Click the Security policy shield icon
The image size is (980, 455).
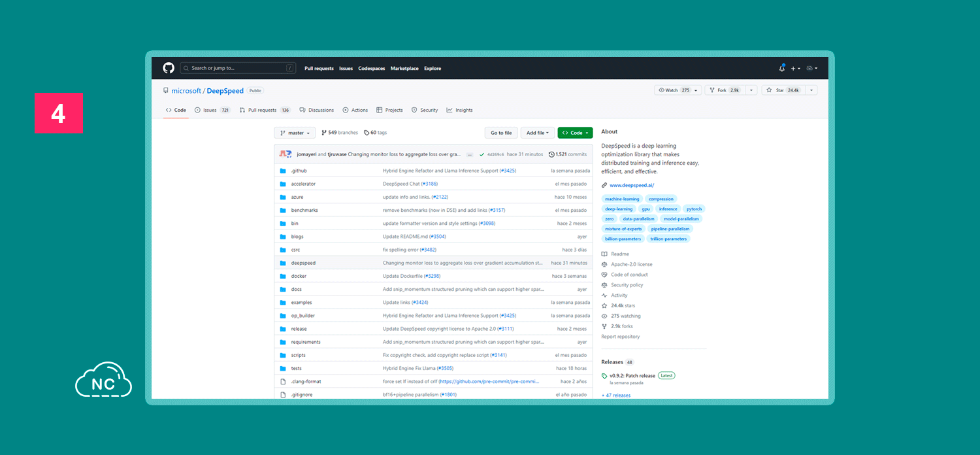(604, 285)
